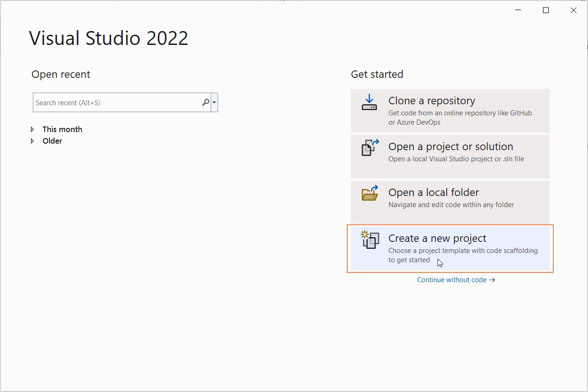Close the Visual Studio 2022 start window

(x=574, y=10)
